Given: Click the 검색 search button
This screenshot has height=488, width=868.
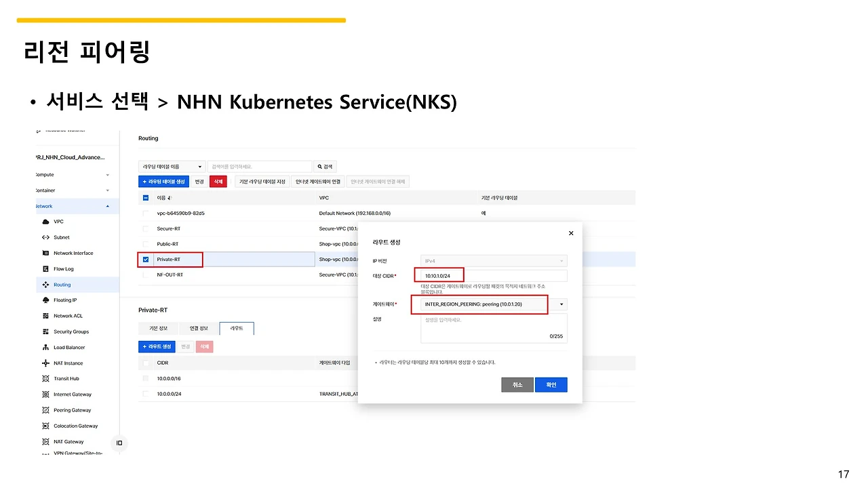Looking at the screenshot, I should tap(325, 167).
